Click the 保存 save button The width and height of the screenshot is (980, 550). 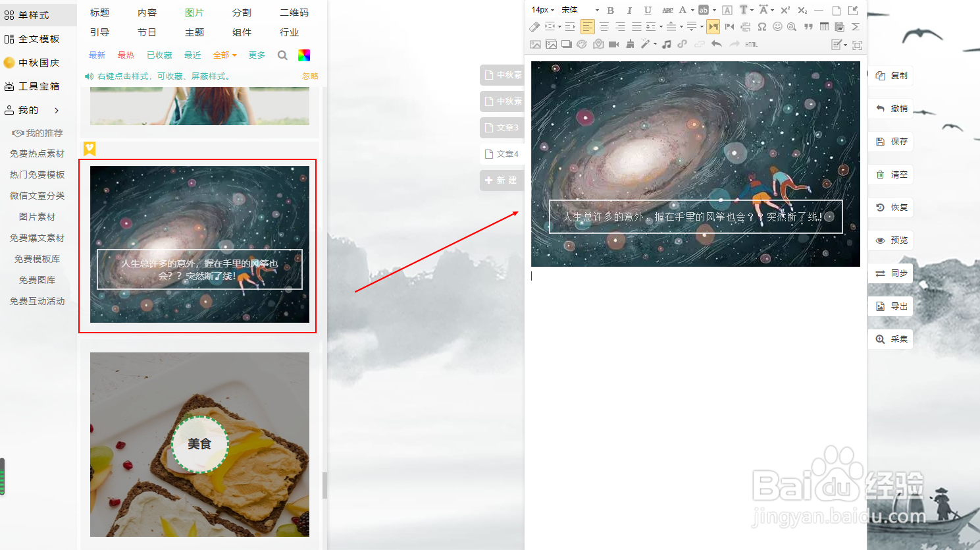point(891,142)
